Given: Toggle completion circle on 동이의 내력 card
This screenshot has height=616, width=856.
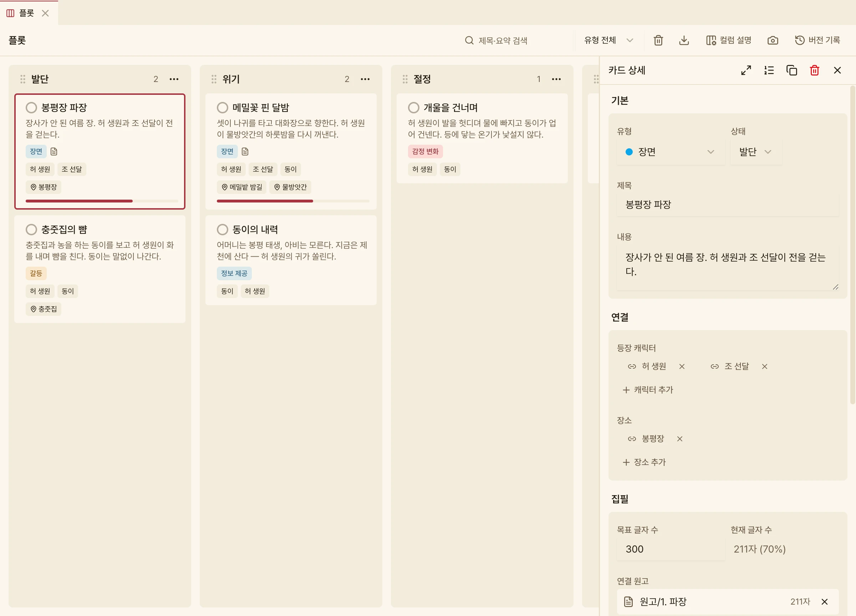Looking at the screenshot, I should pos(222,230).
